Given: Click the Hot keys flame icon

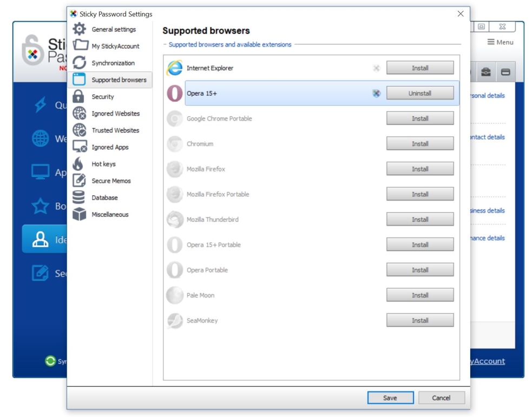Looking at the screenshot, I should (79, 164).
